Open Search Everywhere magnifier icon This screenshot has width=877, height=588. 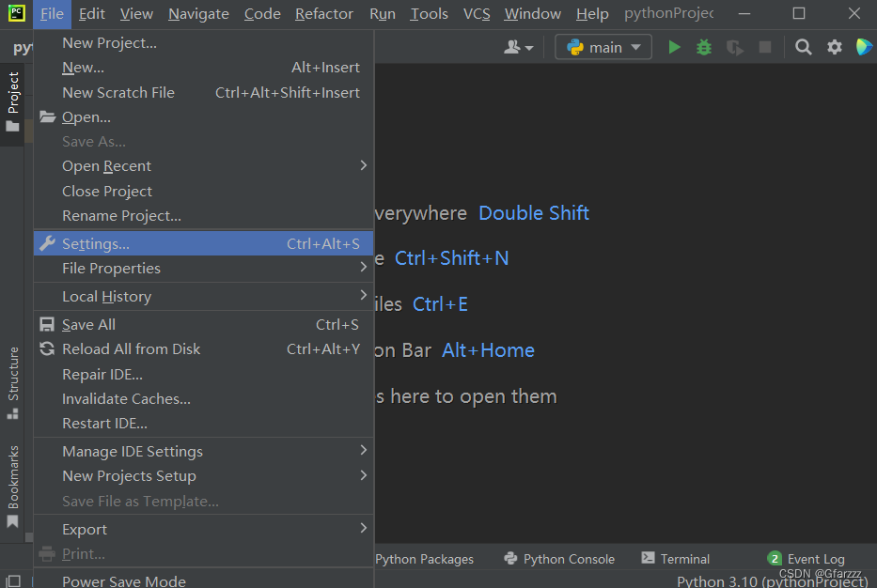[803, 48]
